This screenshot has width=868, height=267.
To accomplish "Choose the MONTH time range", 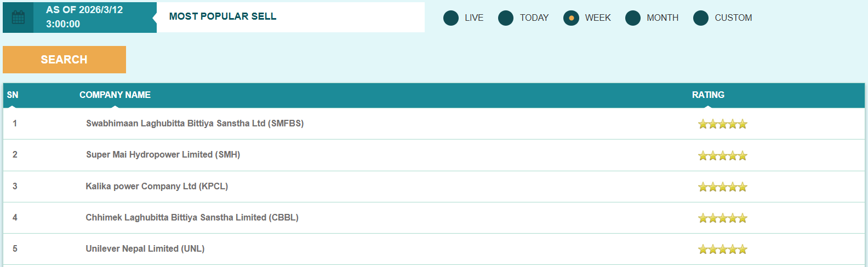I will pos(633,18).
